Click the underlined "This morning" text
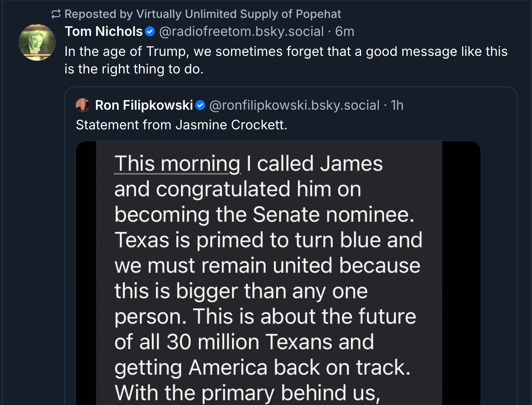 (177, 164)
